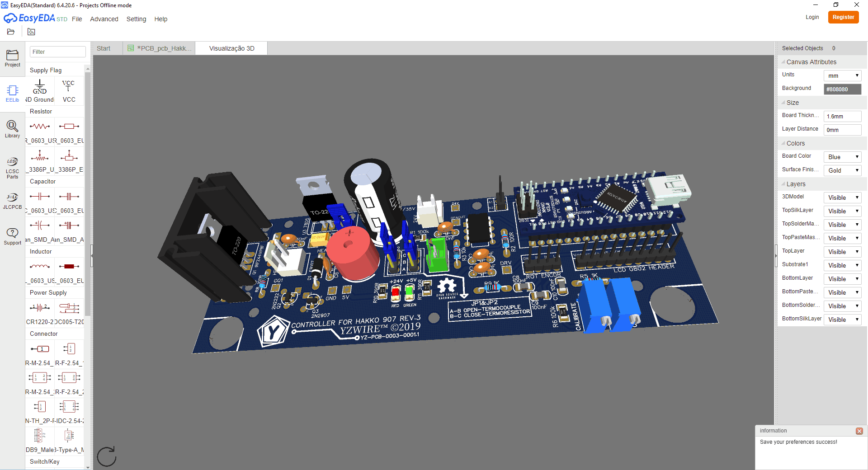
Task: Click the open folder toolbar icon
Action: tap(11, 32)
